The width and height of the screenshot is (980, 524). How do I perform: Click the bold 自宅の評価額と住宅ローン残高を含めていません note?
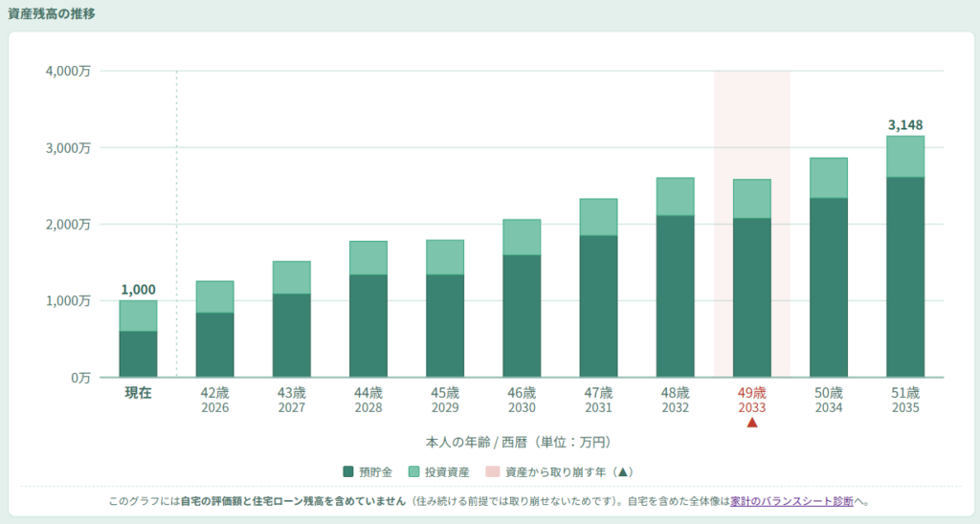[293, 501]
